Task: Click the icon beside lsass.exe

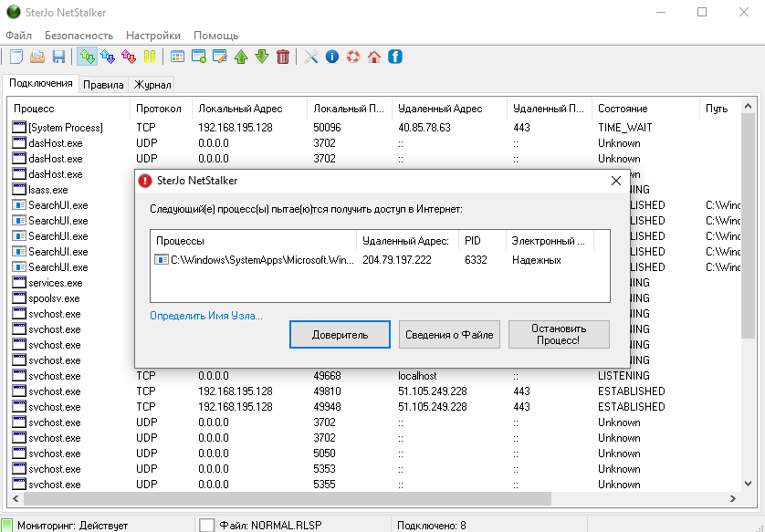Action: (19, 189)
